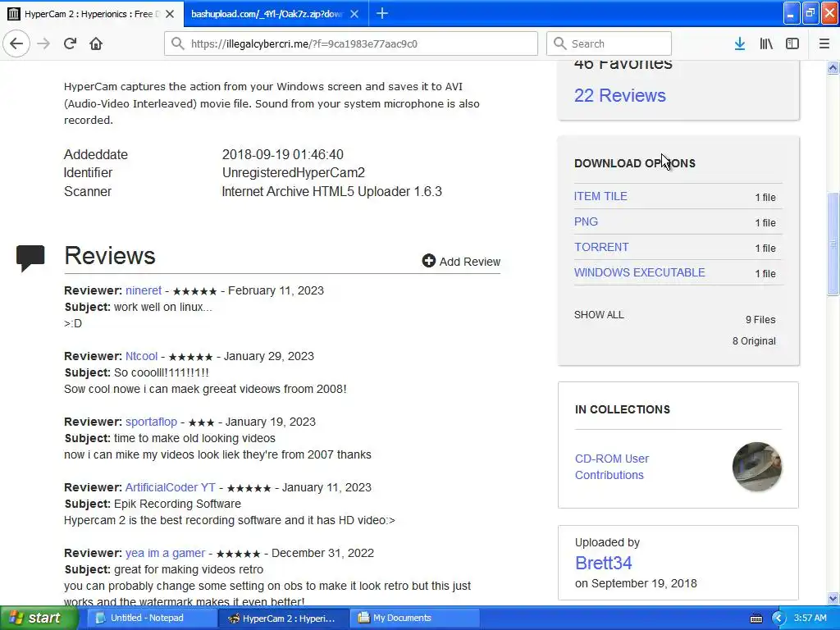Click the "DOWNLOAD OPTIONS" heading

634,163
